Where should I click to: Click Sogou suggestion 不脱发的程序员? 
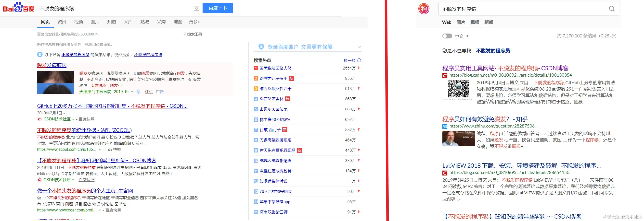pos(493,51)
